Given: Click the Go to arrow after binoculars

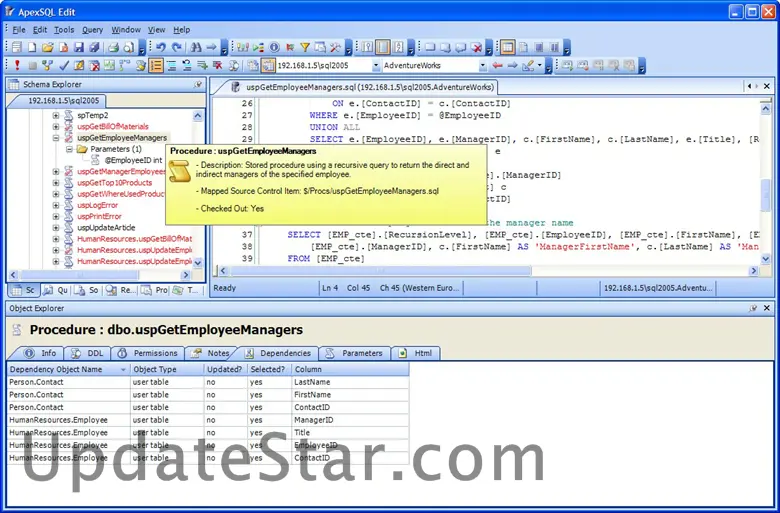Looking at the screenshot, I should [211, 48].
